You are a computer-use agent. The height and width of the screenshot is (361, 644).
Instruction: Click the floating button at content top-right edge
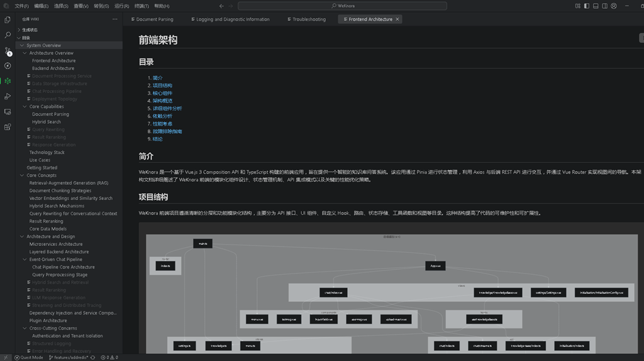pyautogui.click(x=641, y=38)
